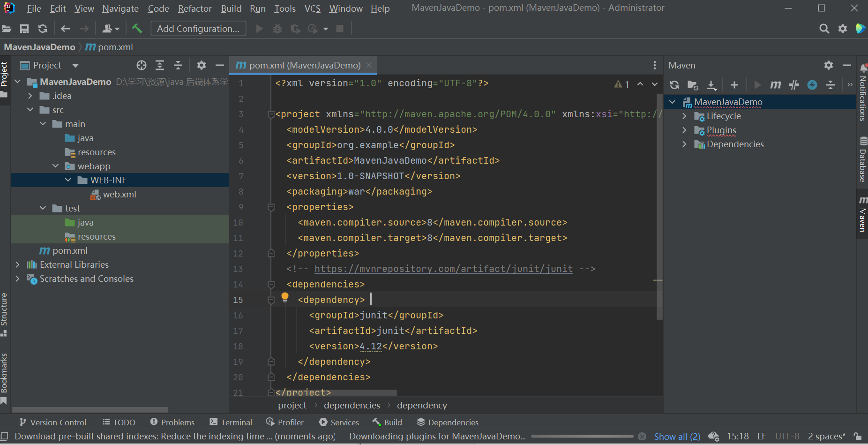868x445 pixels.
Task: Click Execute Maven Goal icon
Action: pos(776,85)
